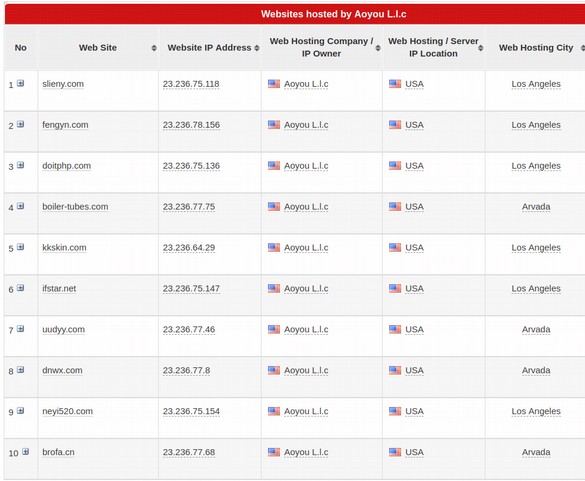The width and height of the screenshot is (585, 481).
Task: Click IP address 23.236.75.136
Action: point(191,166)
